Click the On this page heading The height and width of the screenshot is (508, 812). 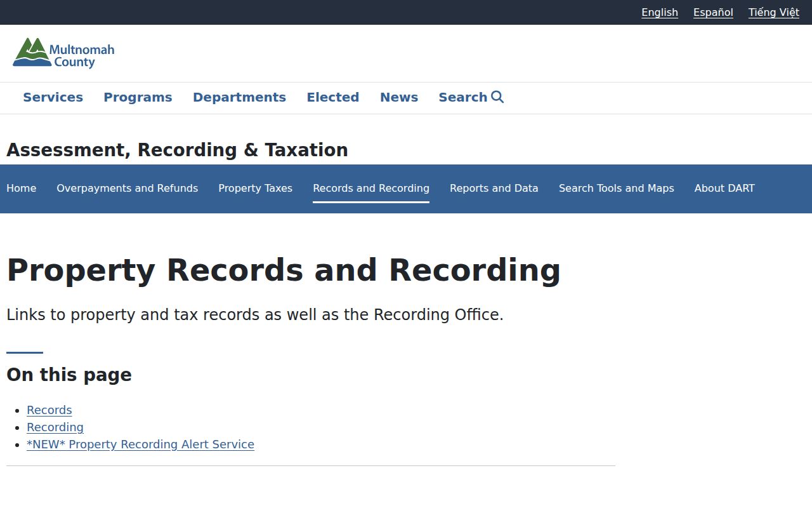69,375
